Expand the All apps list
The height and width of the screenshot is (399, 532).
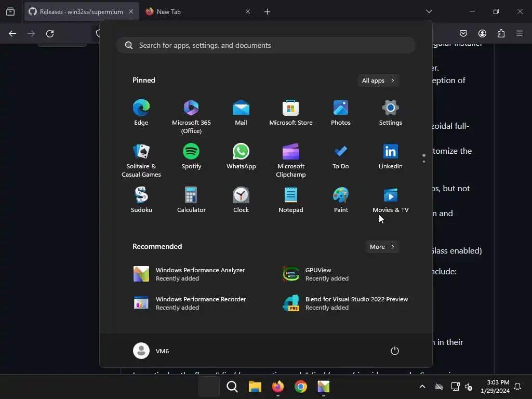pyautogui.click(x=378, y=81)
